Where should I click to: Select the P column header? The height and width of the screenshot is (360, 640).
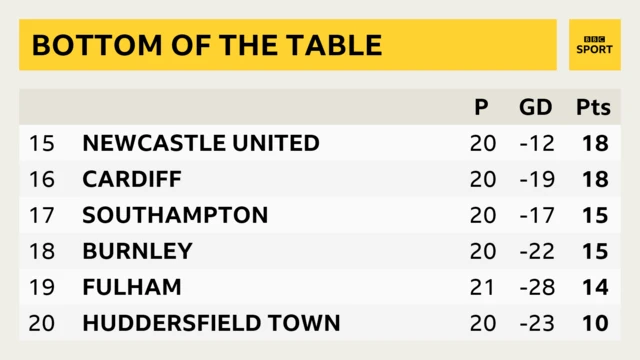point(481,107)
